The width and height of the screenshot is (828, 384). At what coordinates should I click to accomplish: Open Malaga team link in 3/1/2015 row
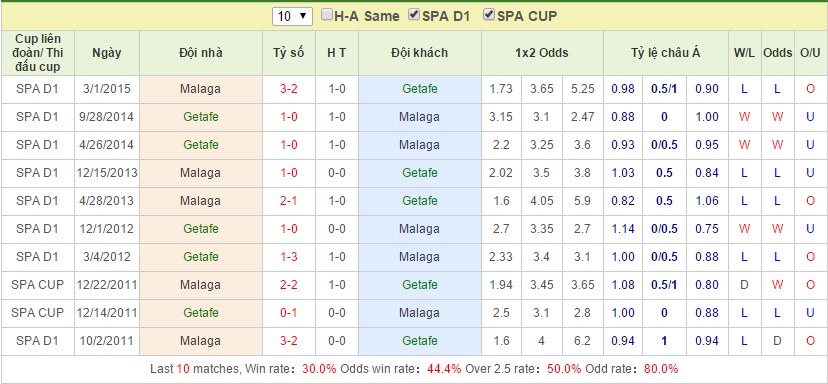point(200,89)
